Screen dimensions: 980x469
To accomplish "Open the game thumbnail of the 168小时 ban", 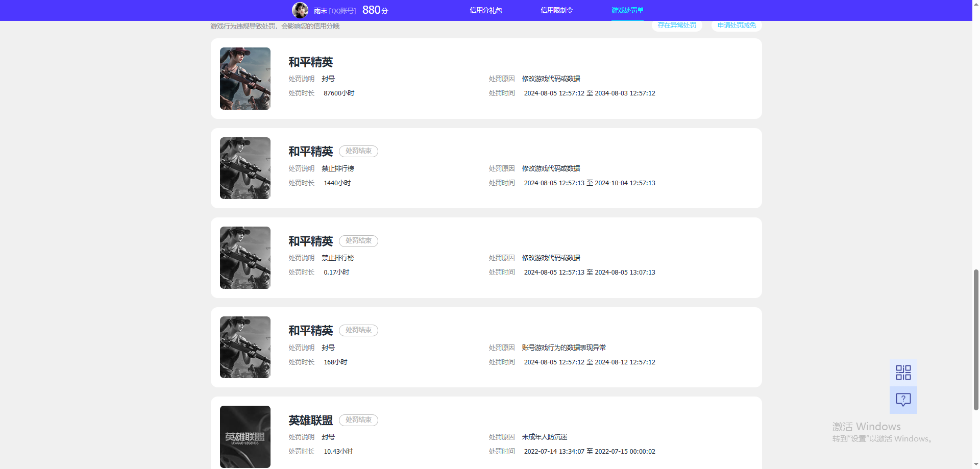I will pyautogui.click(x=245, y=348).
